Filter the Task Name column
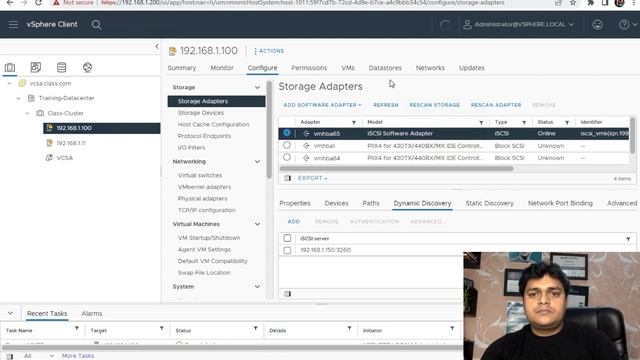Screen dimensions: 640x360 (x=76, y=329)
